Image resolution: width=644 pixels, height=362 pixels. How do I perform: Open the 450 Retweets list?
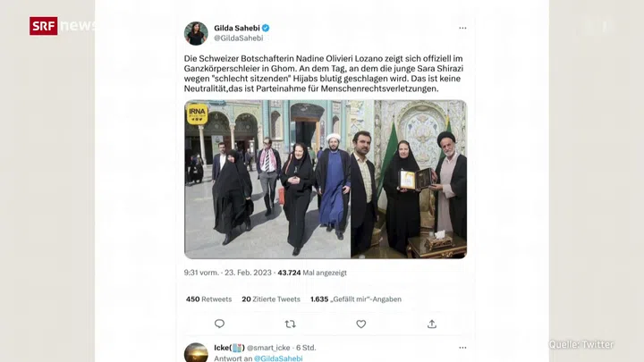208,299
